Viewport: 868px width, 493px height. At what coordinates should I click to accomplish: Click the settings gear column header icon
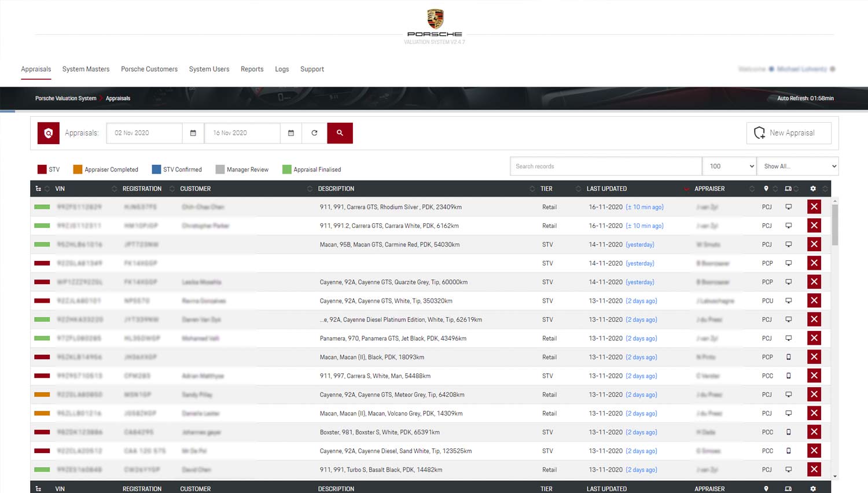813,189
